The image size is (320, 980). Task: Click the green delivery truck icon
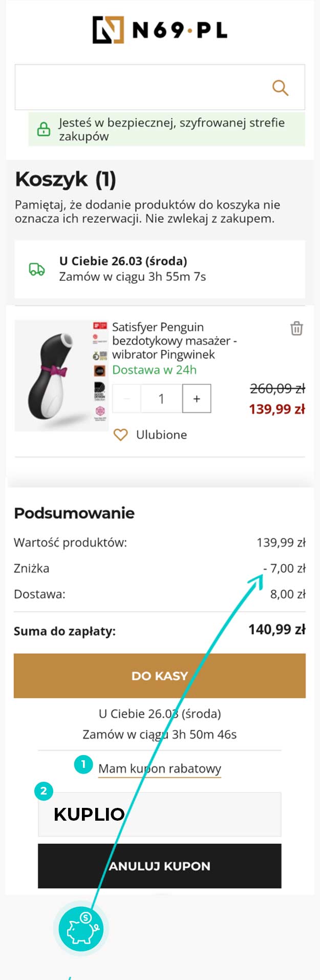coord(37,269)
